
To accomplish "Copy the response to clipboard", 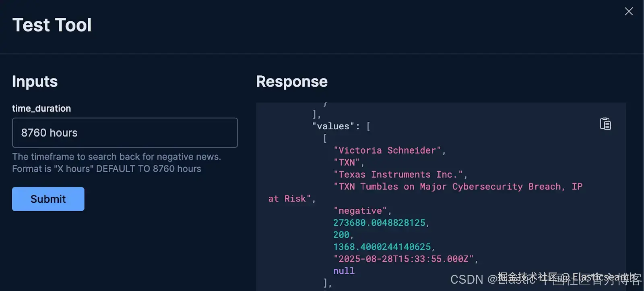I will (605, 124).
